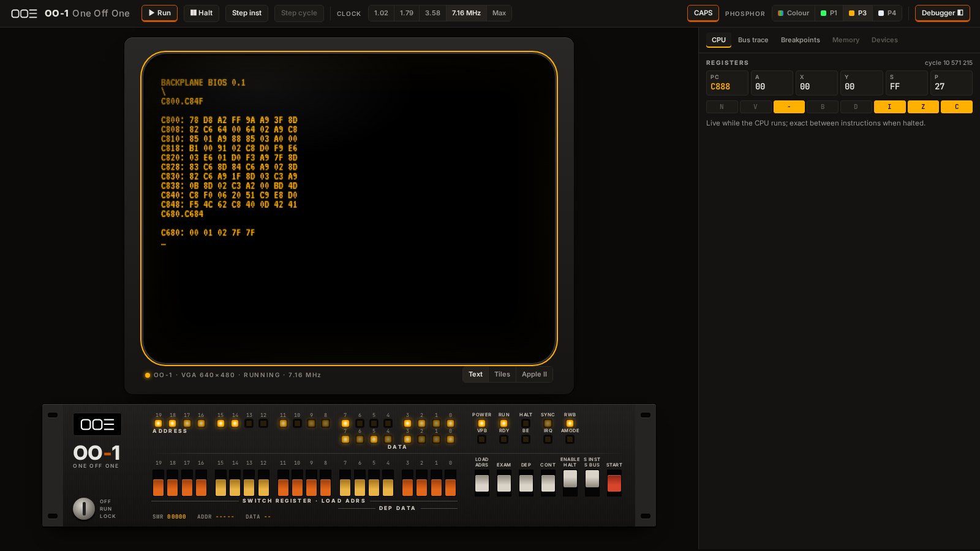Flip switch register bit 4
980x551 pixels.
point(388,483)
